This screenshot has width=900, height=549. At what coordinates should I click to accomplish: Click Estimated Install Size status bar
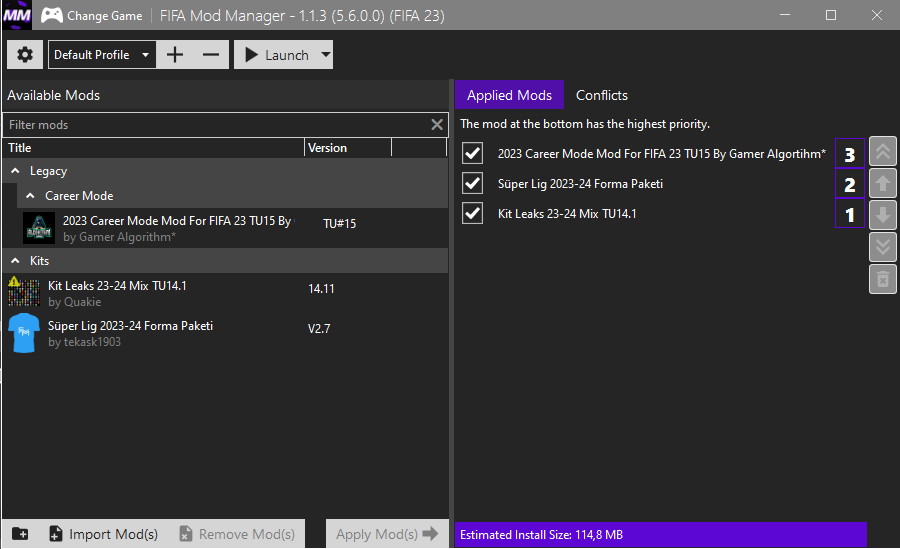tap(661, 535)
